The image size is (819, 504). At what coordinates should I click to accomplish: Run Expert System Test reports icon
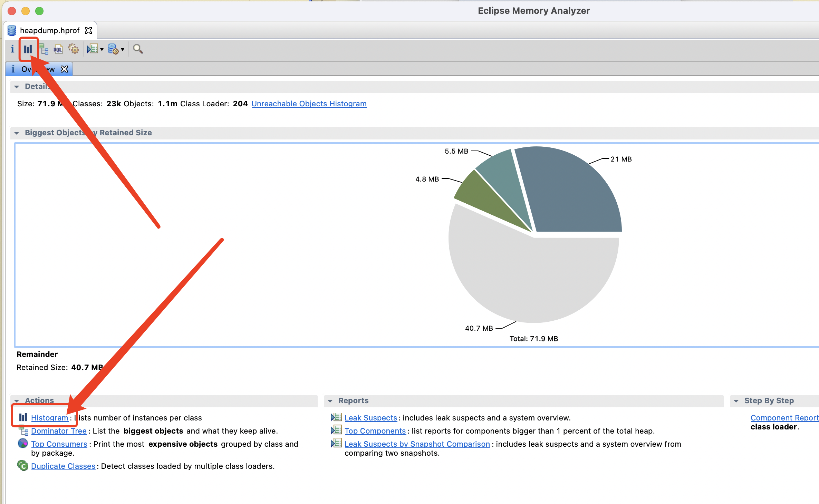tap(92, 49)
